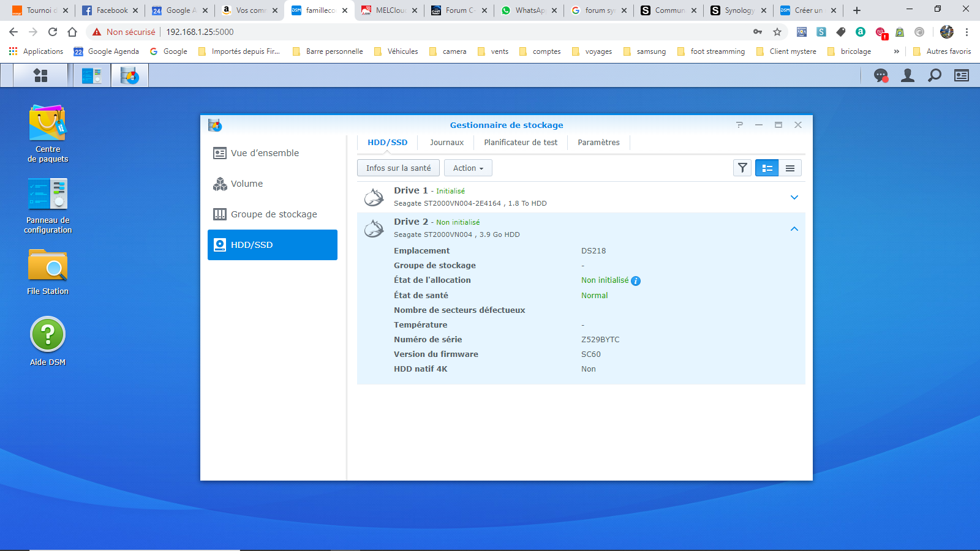Select Groupe de stockage in sidebar
The image size is (980, 551).
pyautogui.click(x=273, y=214)
